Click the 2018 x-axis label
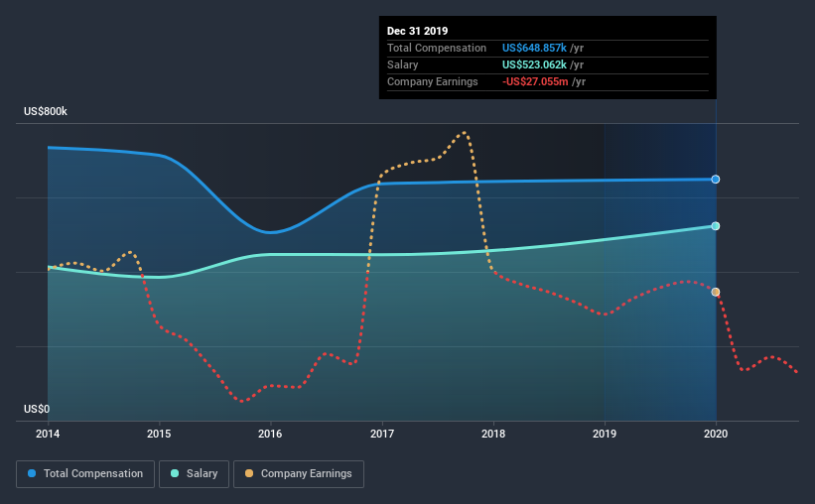This screenshot has height=504, width=815. 493,434
